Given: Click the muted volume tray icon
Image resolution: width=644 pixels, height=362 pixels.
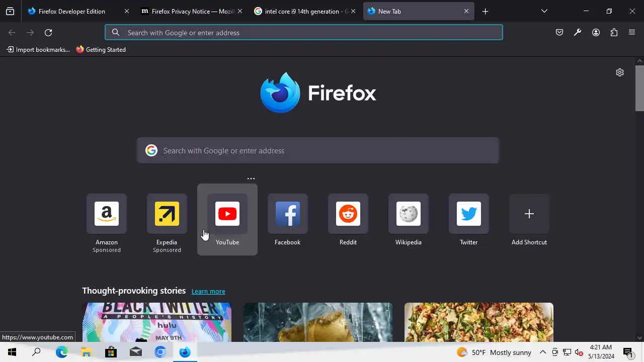Looking at the screenshot, I should [x=579, y=352].
